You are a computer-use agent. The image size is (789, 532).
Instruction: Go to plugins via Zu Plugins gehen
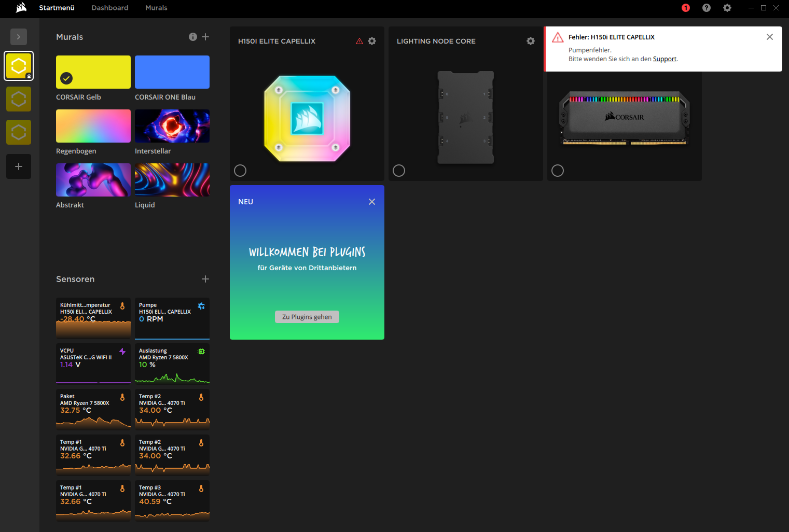coord(307,317)
